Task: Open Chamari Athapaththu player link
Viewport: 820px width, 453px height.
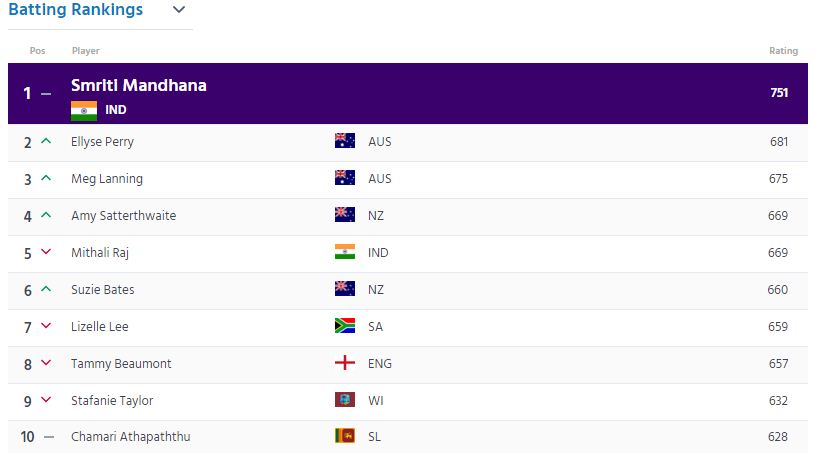Action: [131, 436]
